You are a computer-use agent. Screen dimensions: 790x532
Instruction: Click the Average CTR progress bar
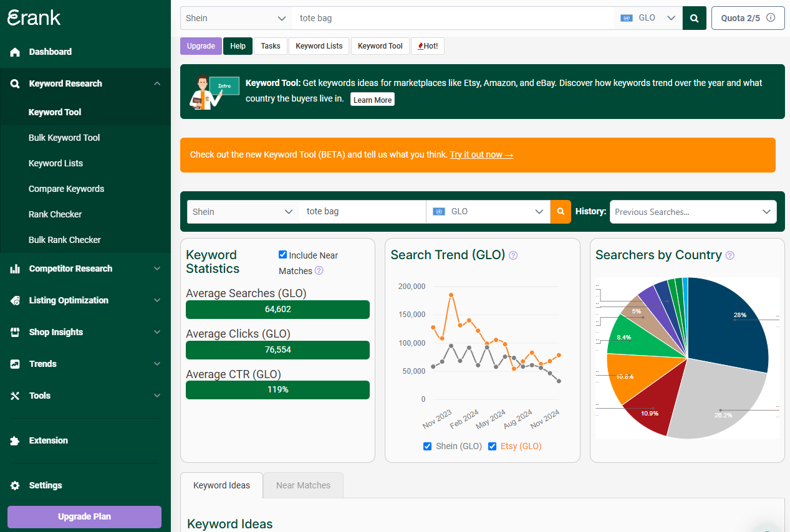point(277,389)
